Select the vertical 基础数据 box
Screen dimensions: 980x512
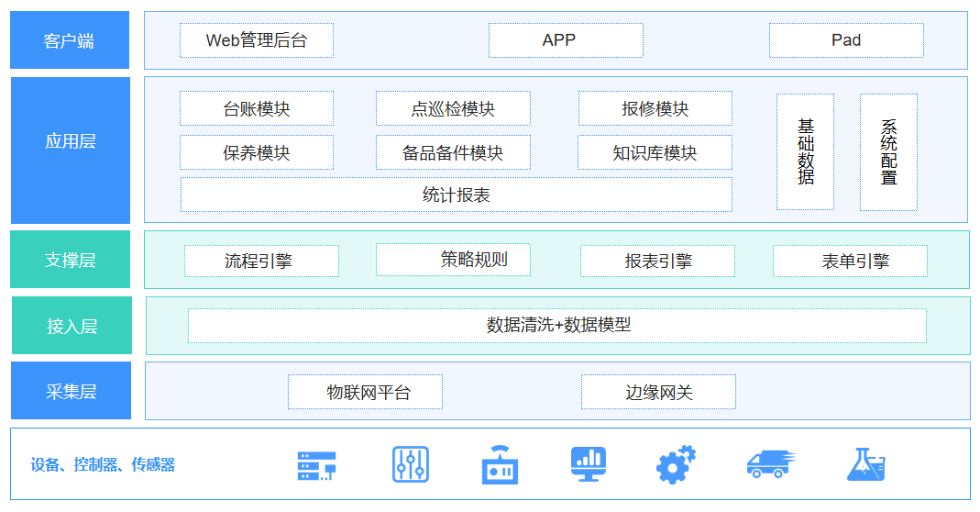(805, 152)
